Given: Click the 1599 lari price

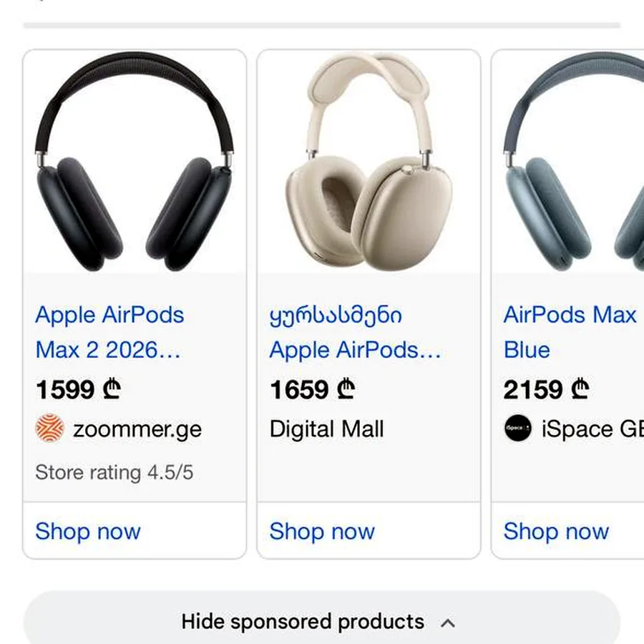Looking at the screenshot, I should (x=78, y=389).
